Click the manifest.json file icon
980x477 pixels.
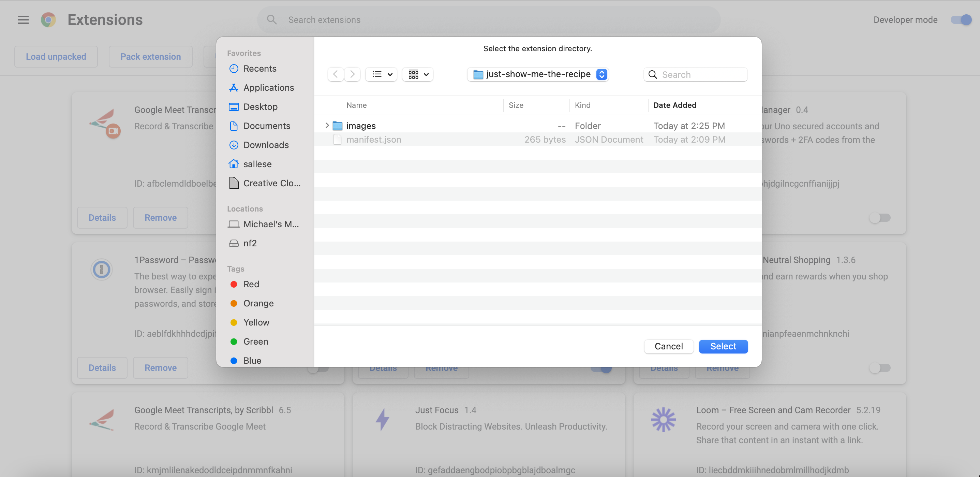tap(338, 139)
